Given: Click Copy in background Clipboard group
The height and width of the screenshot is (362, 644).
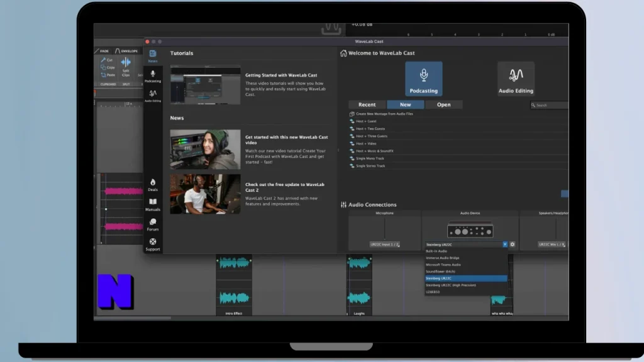Looking at the screenshot, I should click(108, 67).
